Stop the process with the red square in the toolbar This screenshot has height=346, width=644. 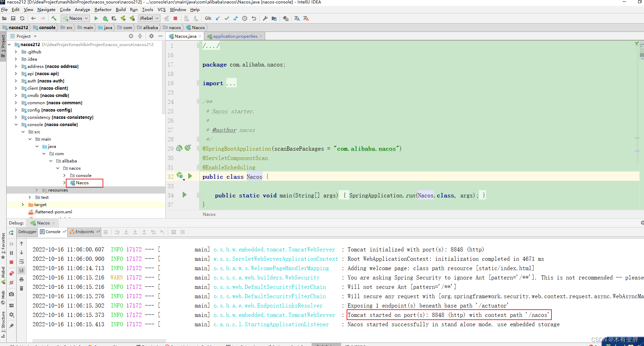point(175,18)
